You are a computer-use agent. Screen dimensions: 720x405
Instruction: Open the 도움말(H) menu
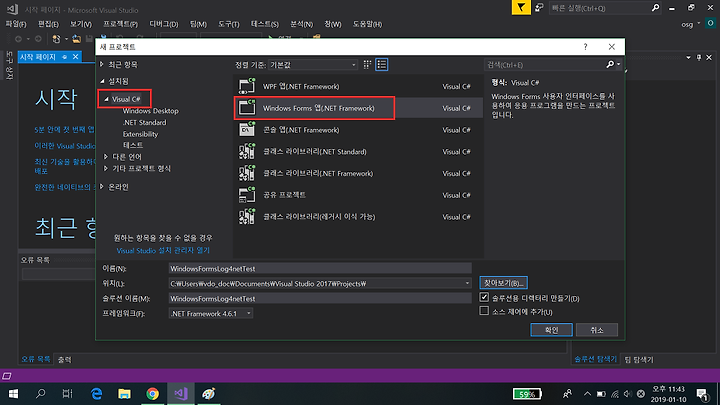click(367, 24)
